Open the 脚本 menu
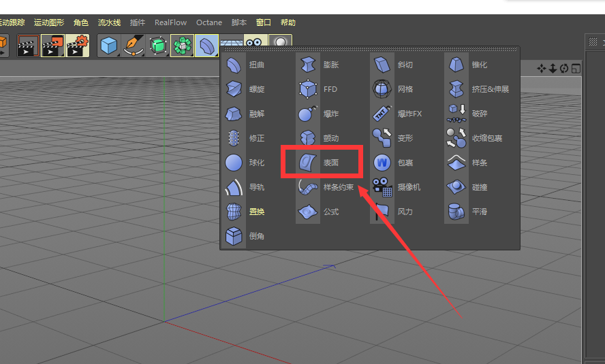 tap(239, 22)
